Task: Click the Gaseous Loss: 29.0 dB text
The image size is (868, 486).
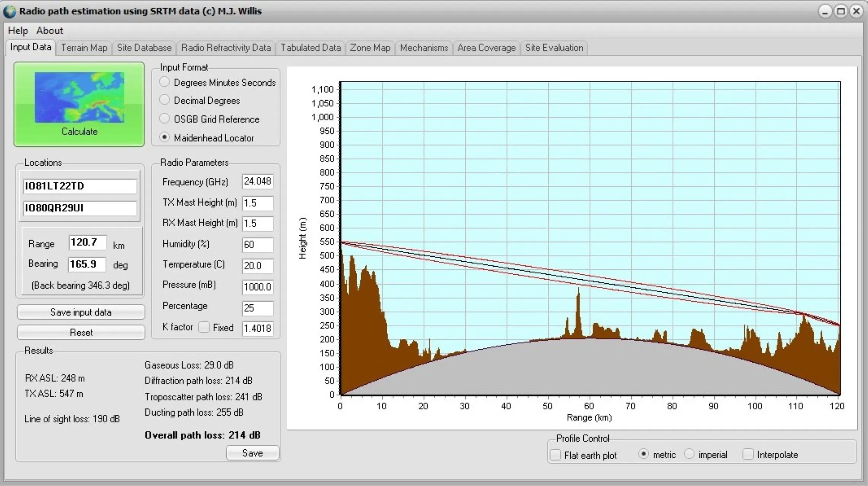Action: tap(189, 365)
